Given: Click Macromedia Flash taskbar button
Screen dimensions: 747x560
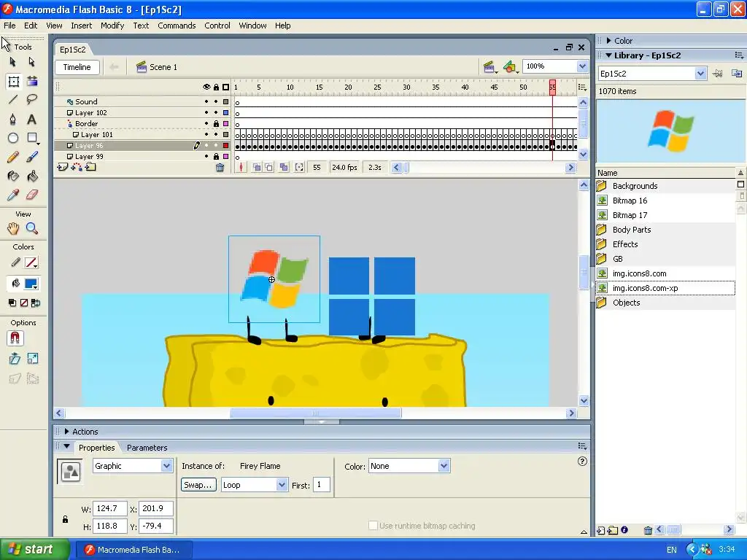Looking at the screenshot, I should [134, 550].
